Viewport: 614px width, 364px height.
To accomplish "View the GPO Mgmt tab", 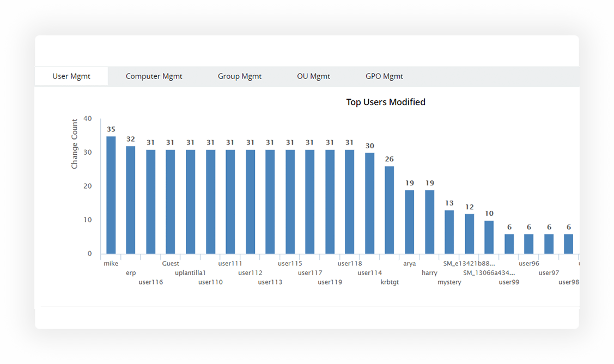I will tap(384, 76).
